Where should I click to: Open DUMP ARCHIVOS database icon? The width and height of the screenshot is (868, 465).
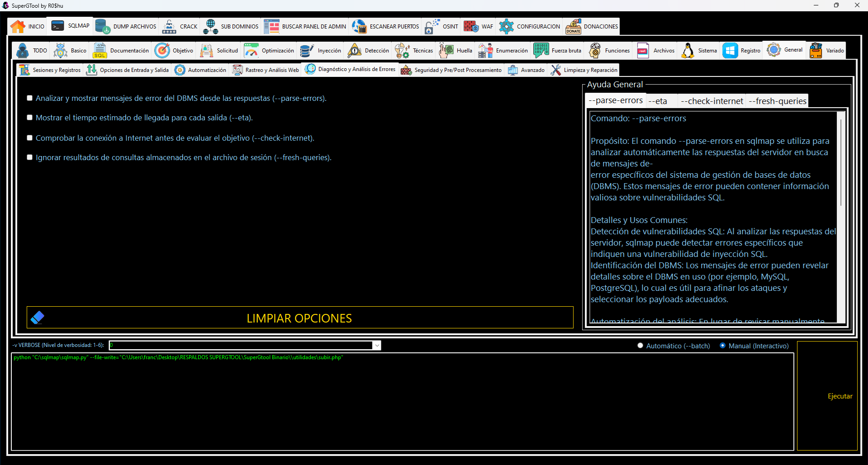click(x=103, y=27)
